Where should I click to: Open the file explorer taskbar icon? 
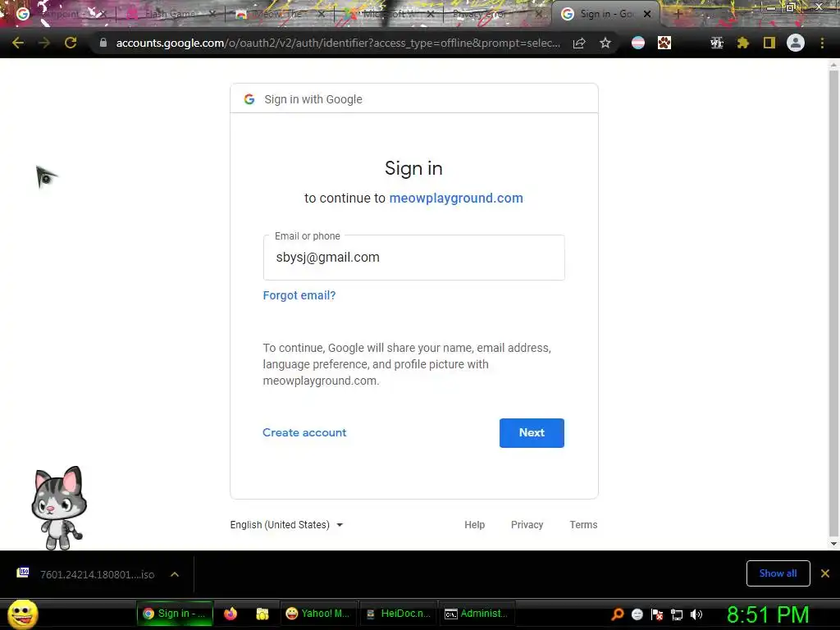pyautogui.click(x=262, y=614)
